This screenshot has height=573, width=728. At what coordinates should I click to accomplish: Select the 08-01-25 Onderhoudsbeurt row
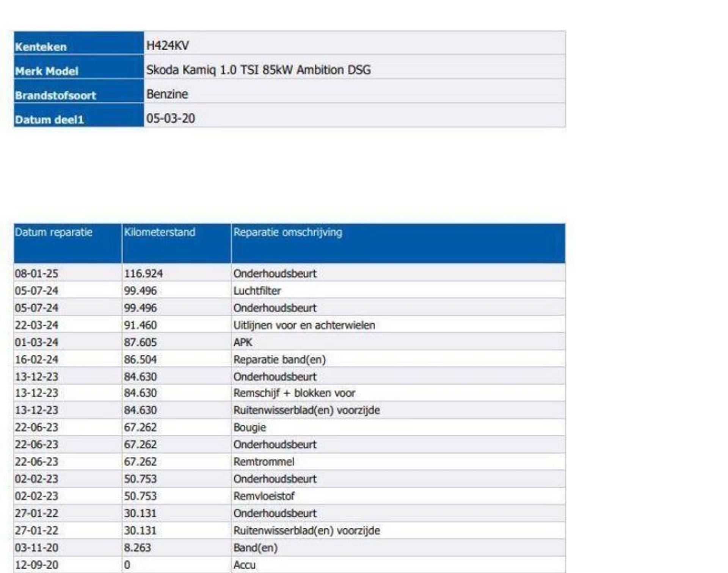(275, 274)
